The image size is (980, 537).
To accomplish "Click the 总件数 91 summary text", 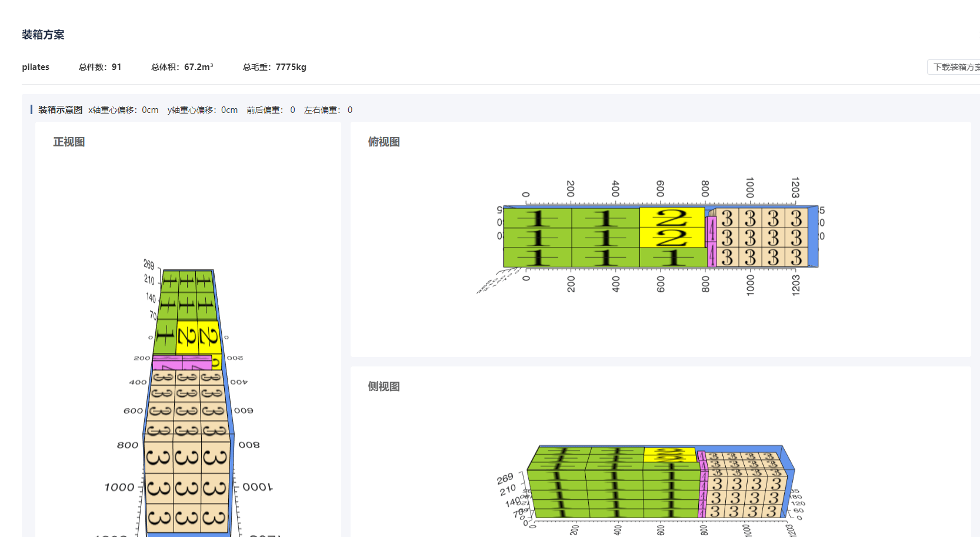I will click(100, 67).
